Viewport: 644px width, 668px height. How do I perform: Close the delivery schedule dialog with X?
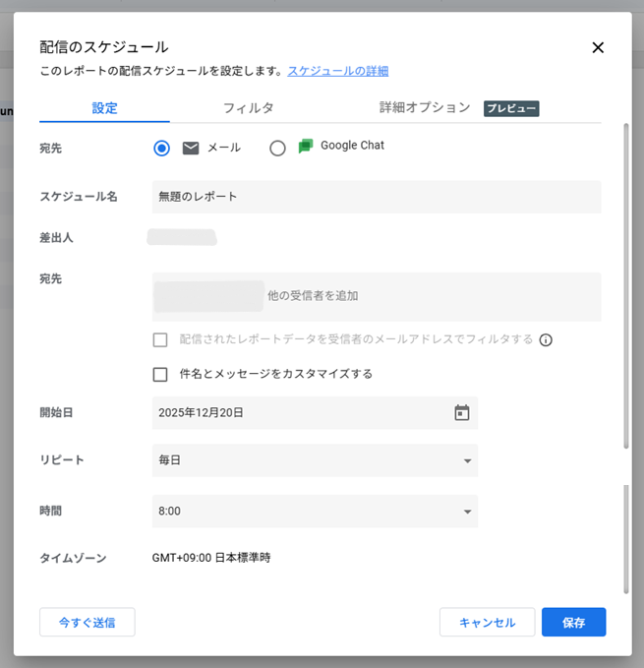597,47
